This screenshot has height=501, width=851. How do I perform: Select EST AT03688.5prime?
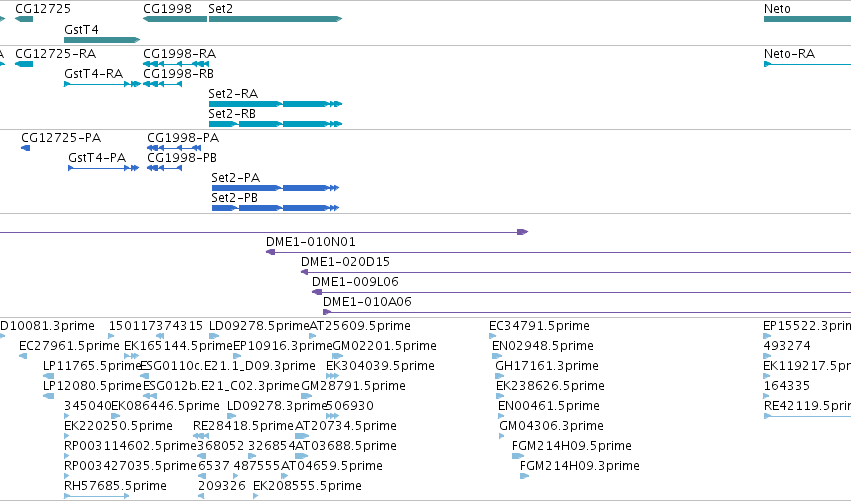[346, 447]
